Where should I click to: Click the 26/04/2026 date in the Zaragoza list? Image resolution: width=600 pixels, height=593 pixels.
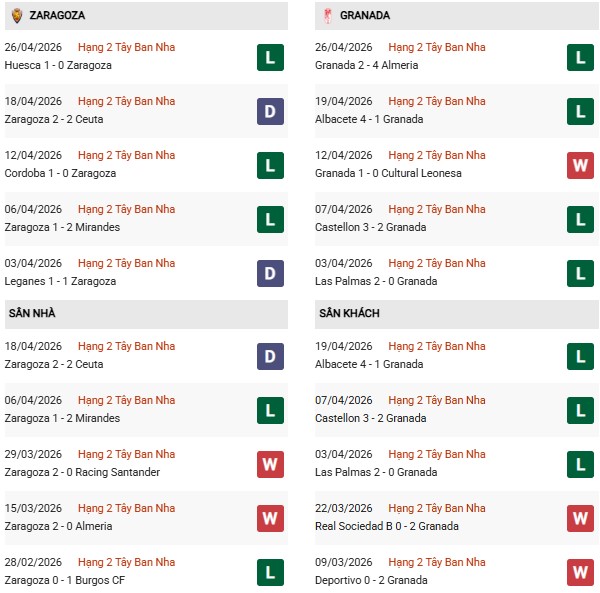pos(33,47)
